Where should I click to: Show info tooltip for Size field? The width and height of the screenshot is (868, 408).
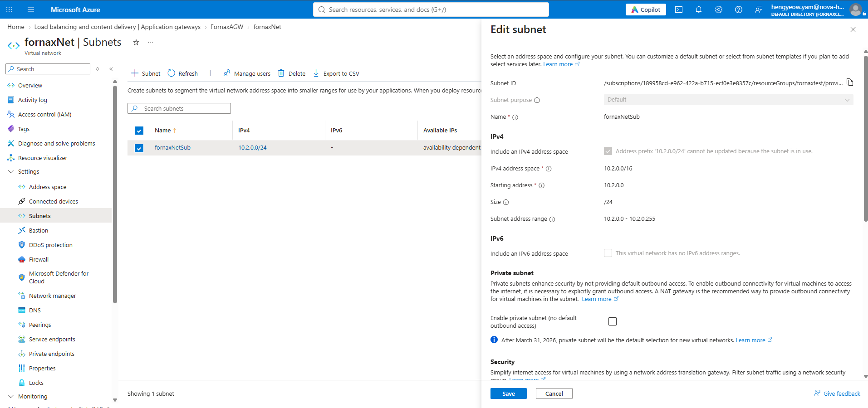pyautogui.click(x=506, y=202)
